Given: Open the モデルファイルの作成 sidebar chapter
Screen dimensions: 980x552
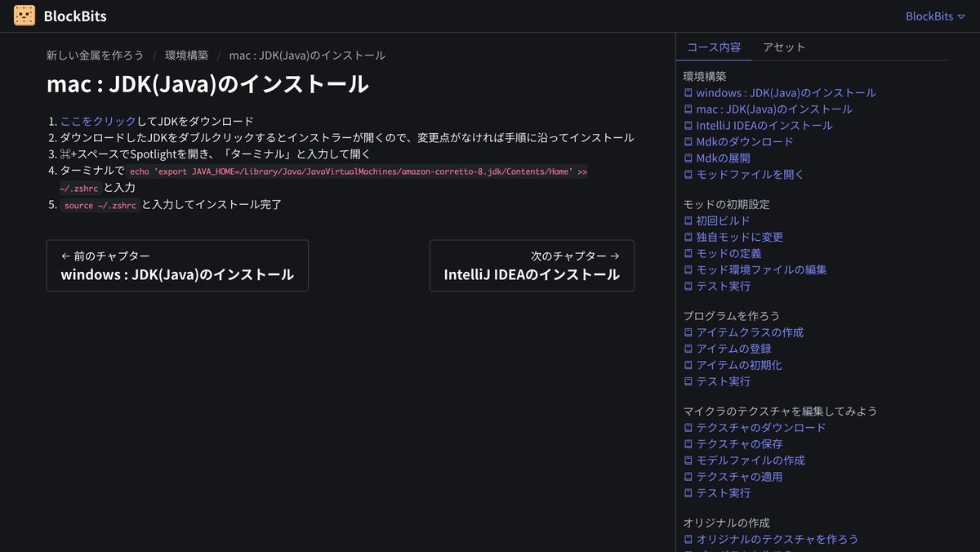Looking at the screenshot, I should pyautogui.click(x=751, y=460).
